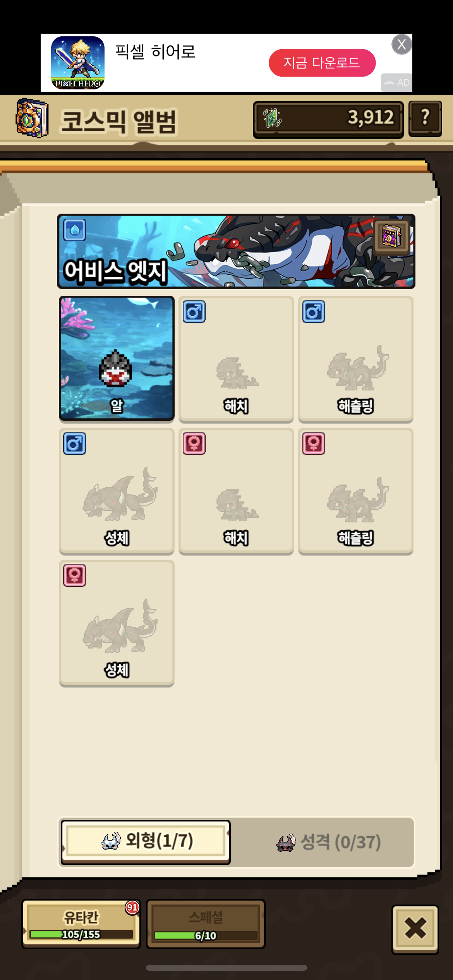Select the 스페셜 6/10 category

click(206, 924)
